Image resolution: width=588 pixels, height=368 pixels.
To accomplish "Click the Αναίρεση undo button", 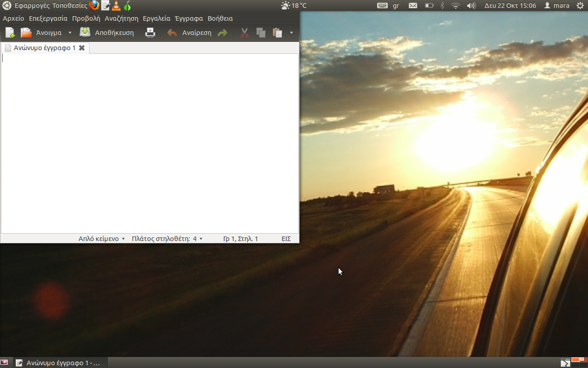I will 190,33.
